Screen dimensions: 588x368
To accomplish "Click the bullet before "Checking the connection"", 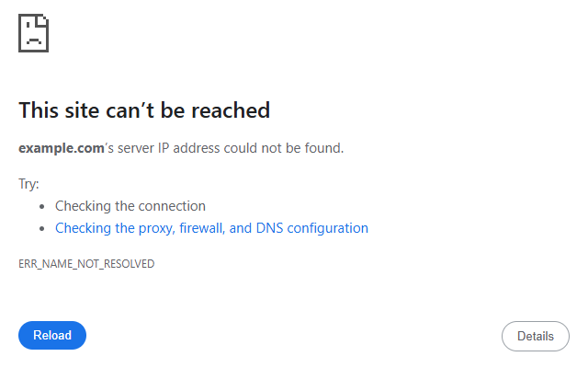I will (42, 207).
